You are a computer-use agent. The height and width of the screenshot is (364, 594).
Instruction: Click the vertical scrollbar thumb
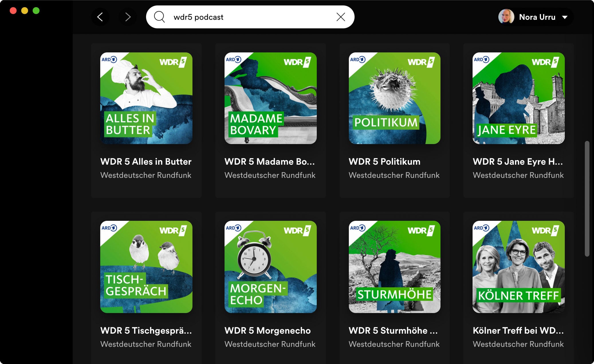(587, 198)
